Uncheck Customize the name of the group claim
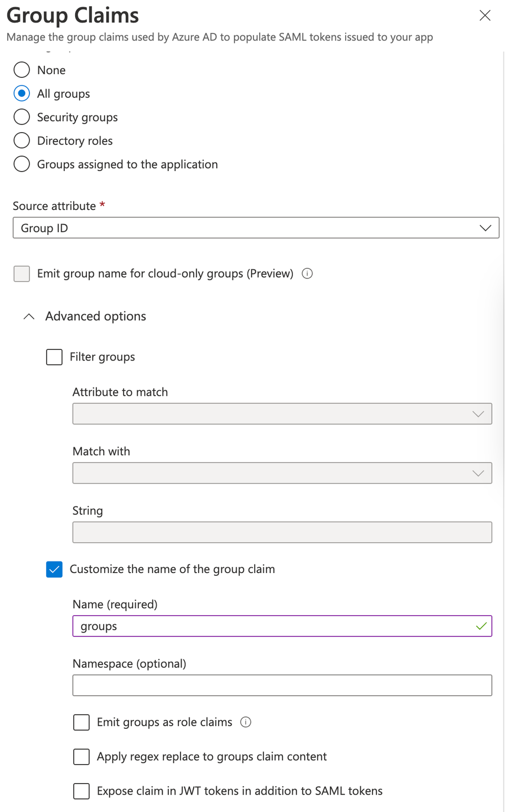 (x=54, y=569)
